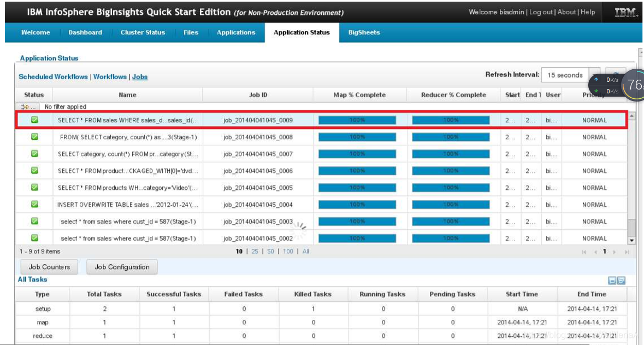
Task: Click the Job Counters button
Action: [x=49, y=267]
